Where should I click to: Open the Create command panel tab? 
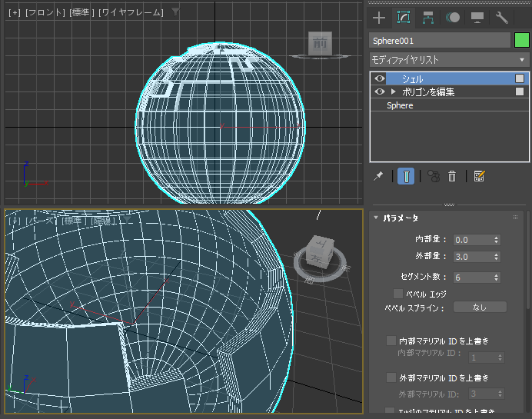379,18
